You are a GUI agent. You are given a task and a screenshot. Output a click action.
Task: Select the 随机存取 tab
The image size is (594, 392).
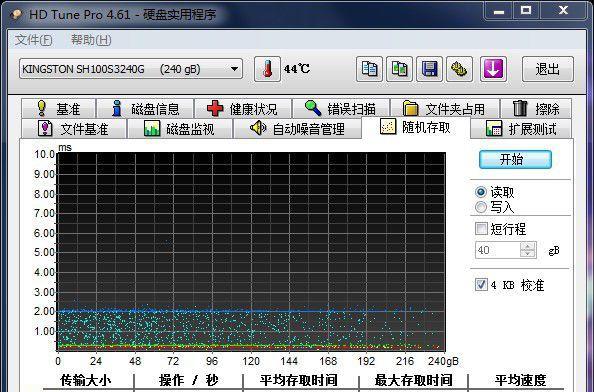[416, 127]
